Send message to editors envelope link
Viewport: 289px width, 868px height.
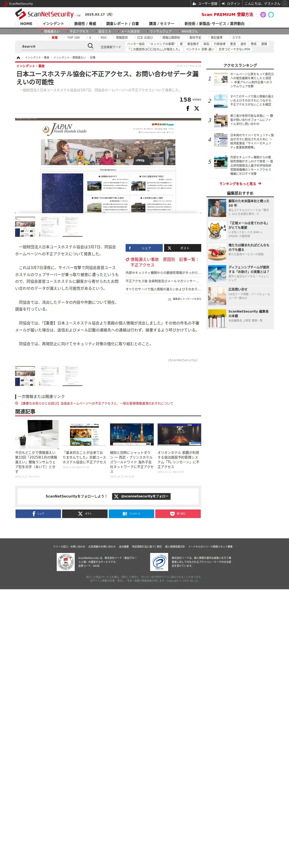(184, 299)
